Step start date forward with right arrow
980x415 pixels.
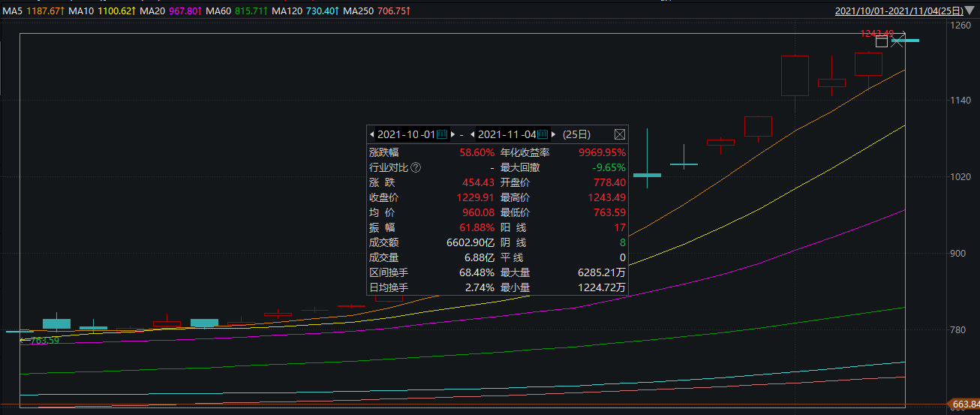point(452,134)
